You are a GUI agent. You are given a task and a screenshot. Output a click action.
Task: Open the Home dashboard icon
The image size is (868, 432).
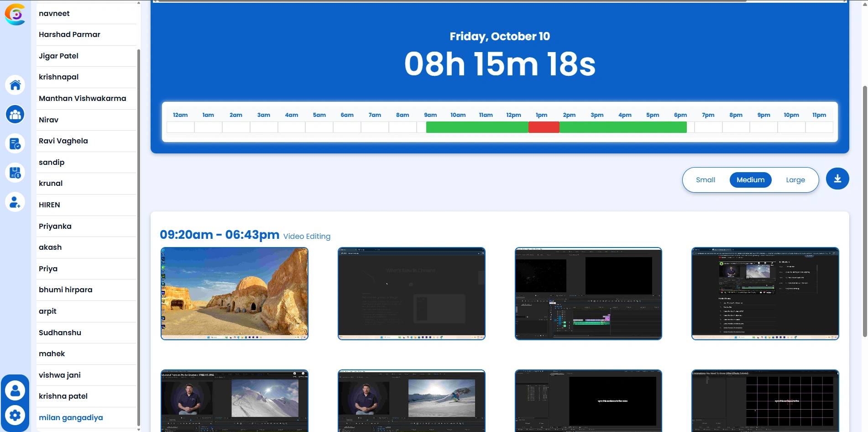(x=15, y=85)
